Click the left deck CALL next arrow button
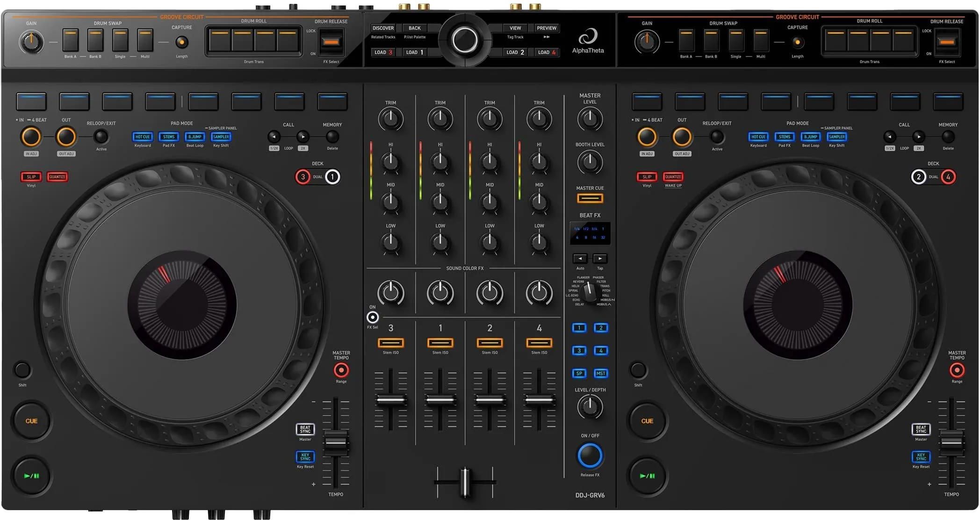The width and height of the screenshot is (980, 520). click(303, 137)
